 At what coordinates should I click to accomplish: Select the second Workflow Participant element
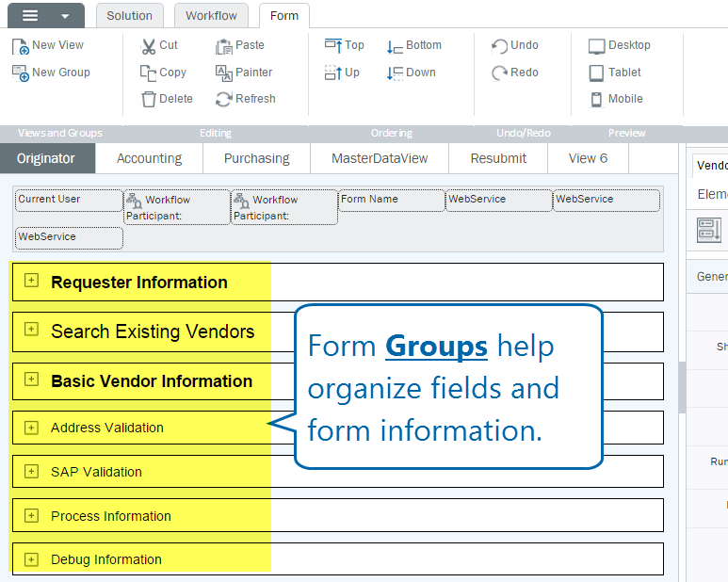point(284,207)
